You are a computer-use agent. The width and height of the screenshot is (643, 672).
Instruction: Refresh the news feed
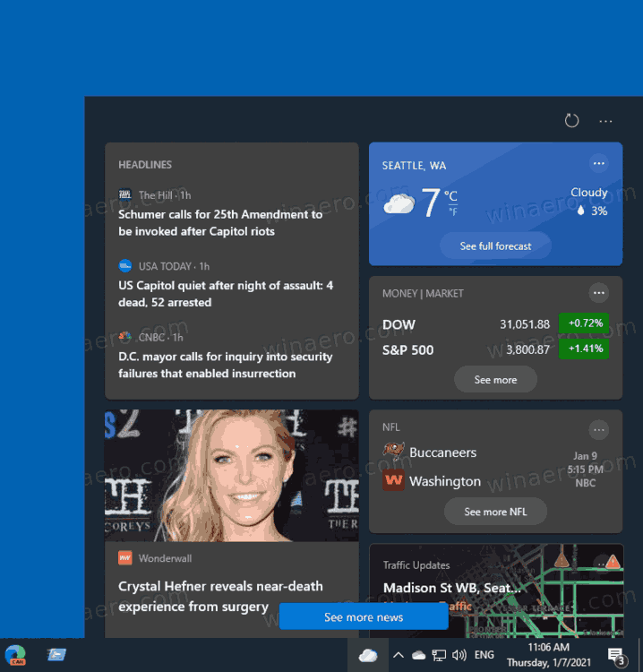(x=571, y=121)
